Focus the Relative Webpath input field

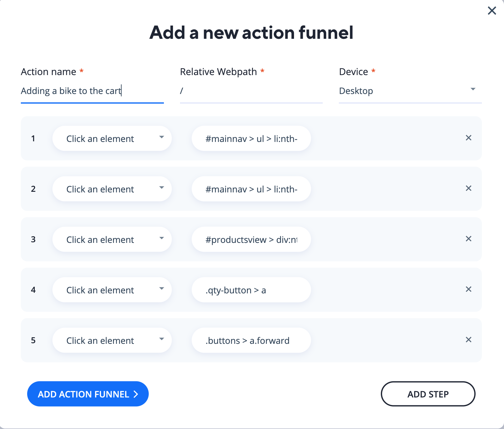click(251, 91)
